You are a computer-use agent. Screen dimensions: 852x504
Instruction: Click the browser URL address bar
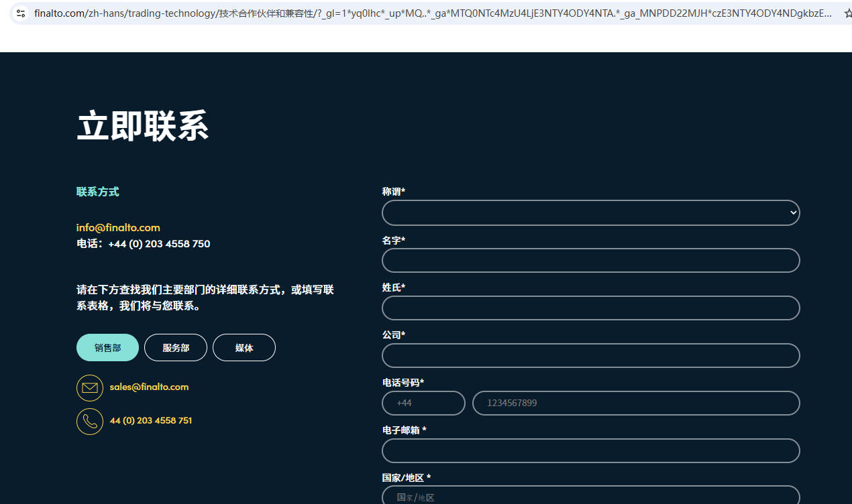[x=429, y=13]
